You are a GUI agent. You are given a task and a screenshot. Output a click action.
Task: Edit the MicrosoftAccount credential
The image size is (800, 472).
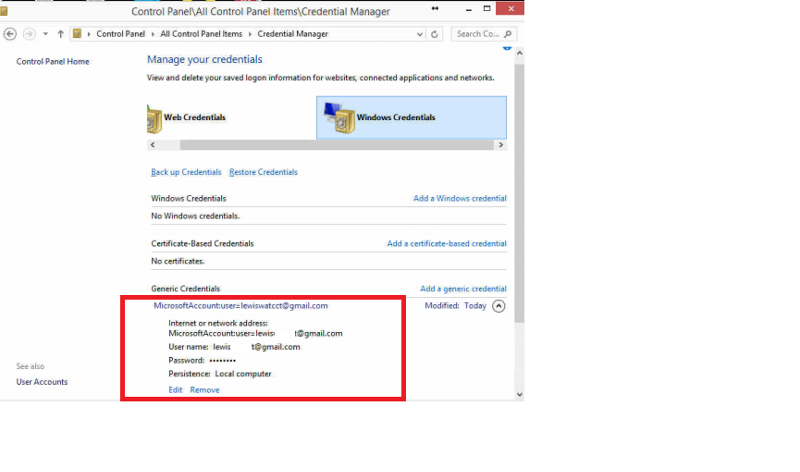[175, 390]
